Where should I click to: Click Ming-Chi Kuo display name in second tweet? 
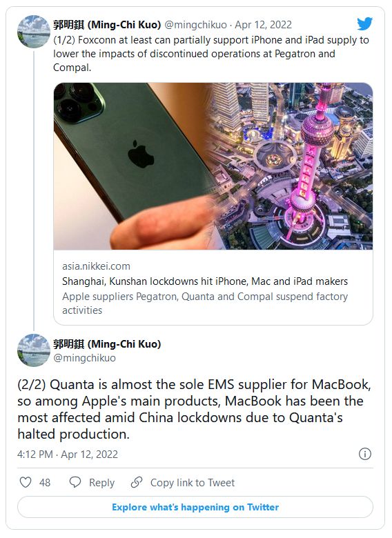pos(107,343)
